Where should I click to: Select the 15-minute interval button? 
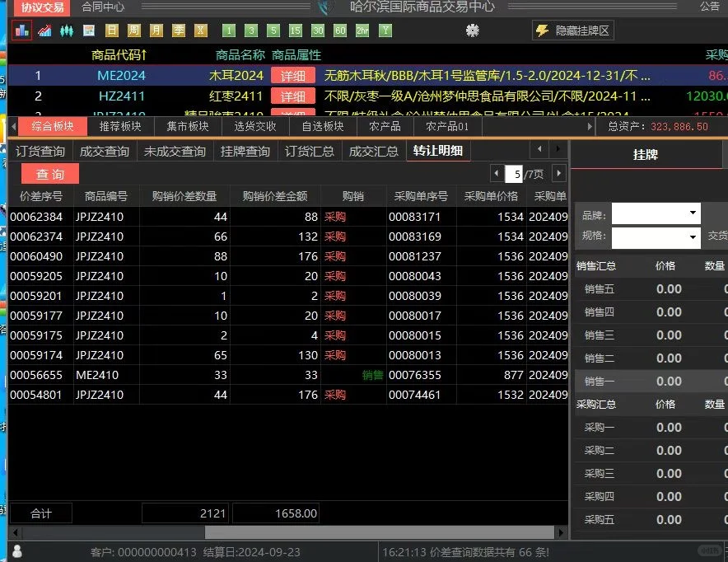[x=296, y=30]
